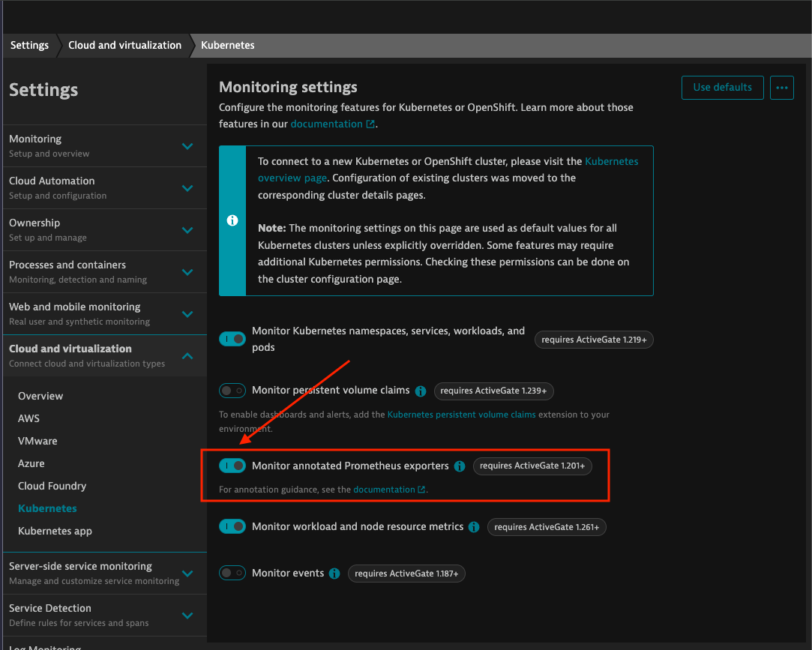This screenshot has height=650, width=812.
Task: Collapse the Cloud and virtualization section
Action: pyautogui.click(x=187, y=356)
